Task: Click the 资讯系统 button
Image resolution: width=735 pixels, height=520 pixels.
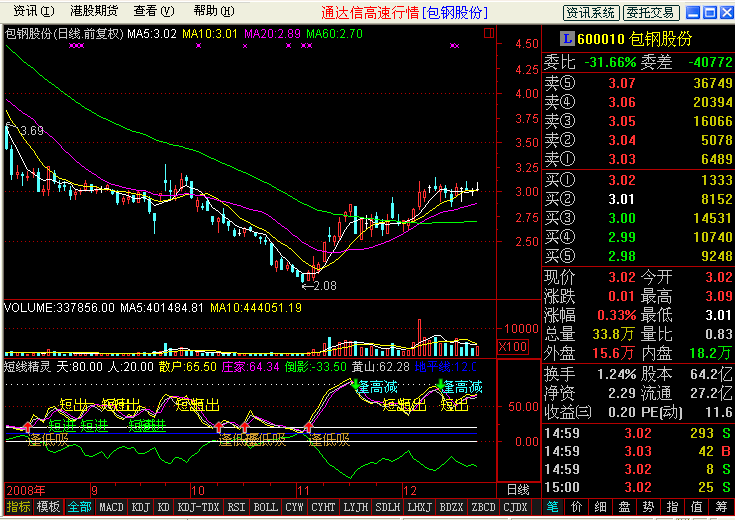Action: pos(591,13)
